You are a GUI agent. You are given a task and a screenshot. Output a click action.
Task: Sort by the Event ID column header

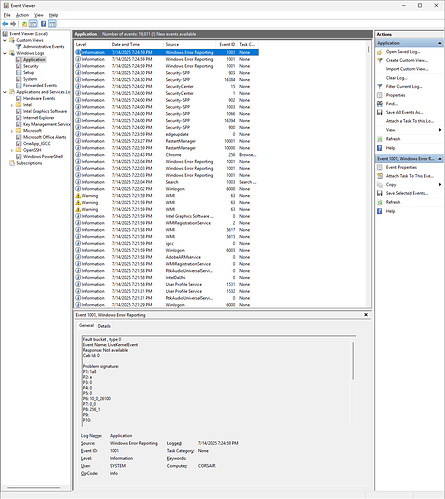click(x=227, y=44)
